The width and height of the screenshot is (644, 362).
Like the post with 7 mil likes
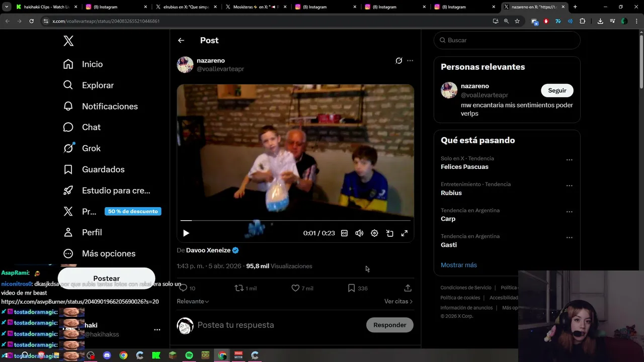tap(302, 288)
